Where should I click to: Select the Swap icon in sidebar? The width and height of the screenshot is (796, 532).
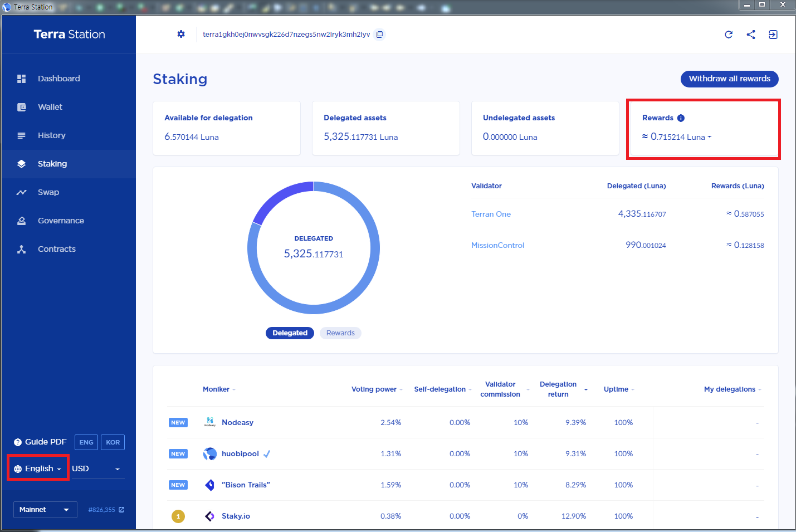tap(21, 192)
